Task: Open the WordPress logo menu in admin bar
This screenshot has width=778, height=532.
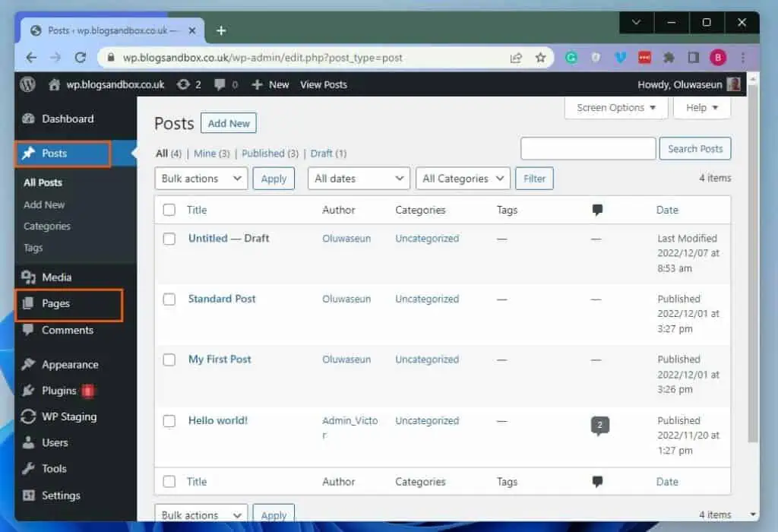Action: click(x=27, y=84)
